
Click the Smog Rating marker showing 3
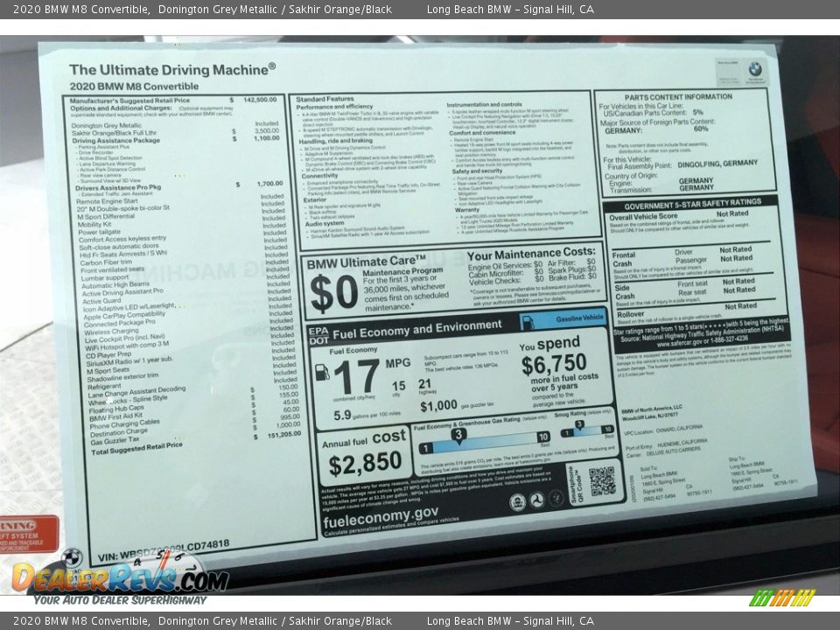point(579,426)
